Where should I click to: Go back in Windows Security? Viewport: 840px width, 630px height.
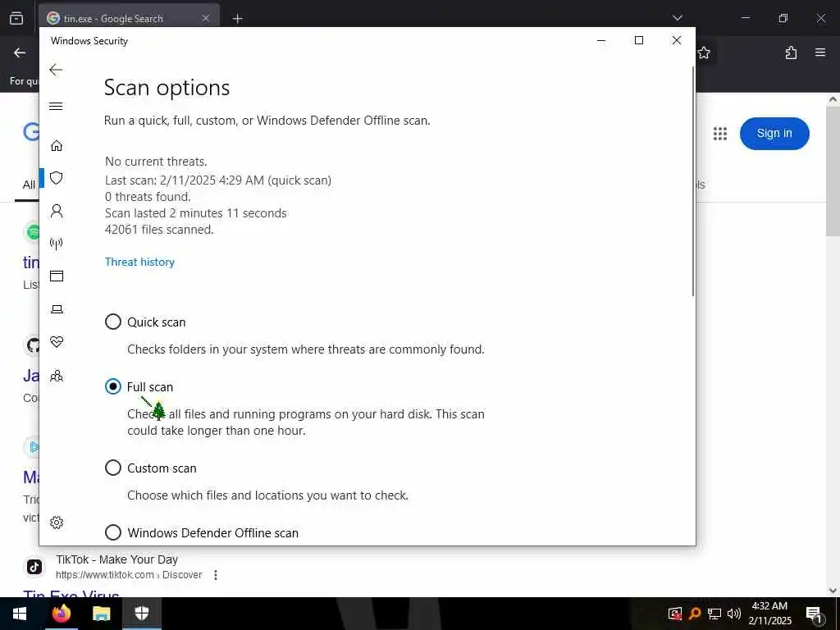56,70
